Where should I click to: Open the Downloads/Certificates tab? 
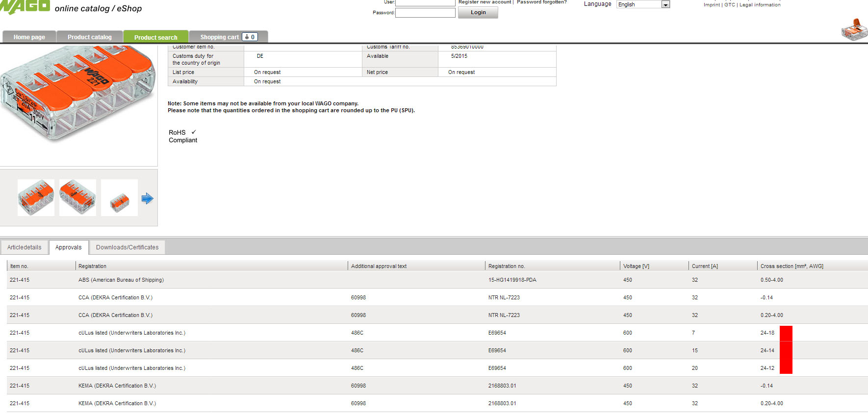pyautogui.click(x=127, y=247)
